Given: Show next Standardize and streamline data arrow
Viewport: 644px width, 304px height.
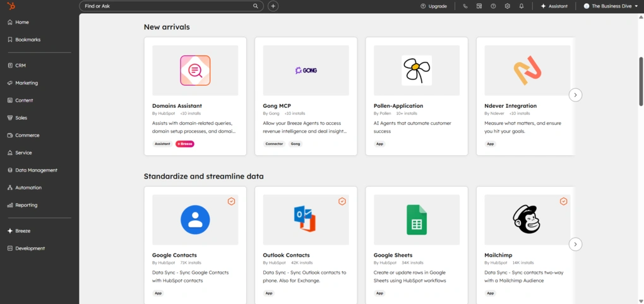Looking at the screenshot, I should [575, 244].
